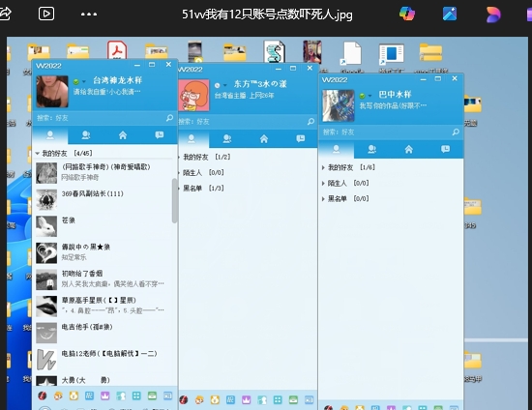Click purple crown icon in 台湾神龙水样 window
Image resolution: width=532 pixels, height=410 pixels.
click(104, 395)
